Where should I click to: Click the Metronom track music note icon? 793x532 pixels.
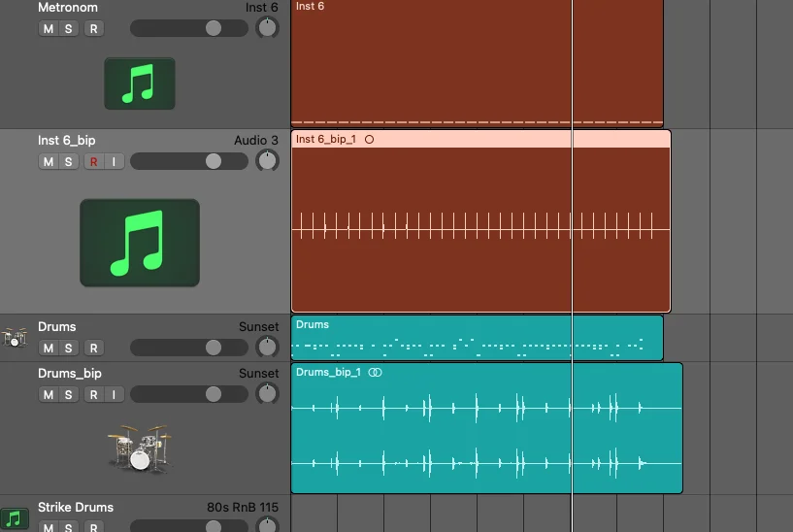[140, 83]
